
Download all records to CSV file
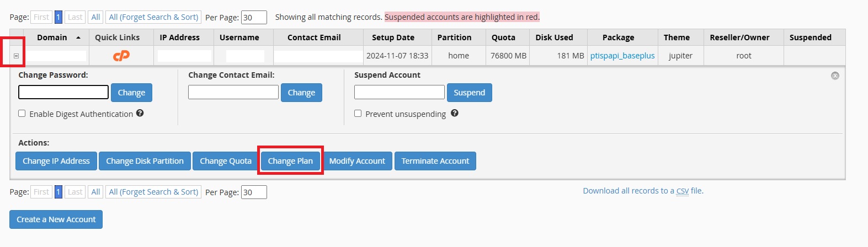coord(643,191)
